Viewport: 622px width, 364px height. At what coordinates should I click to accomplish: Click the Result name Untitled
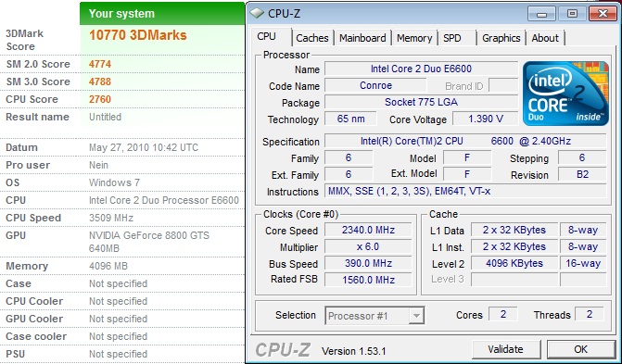(105, 117)
